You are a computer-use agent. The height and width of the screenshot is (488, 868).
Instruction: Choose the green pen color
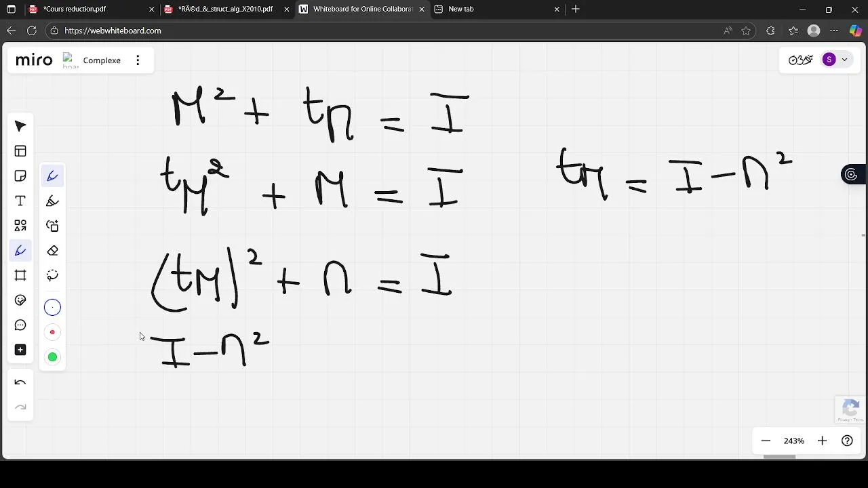[52, 357]
